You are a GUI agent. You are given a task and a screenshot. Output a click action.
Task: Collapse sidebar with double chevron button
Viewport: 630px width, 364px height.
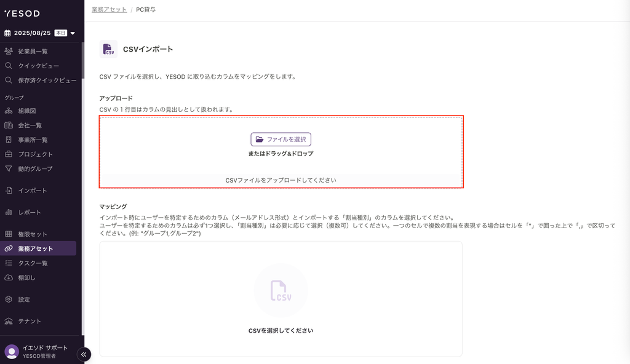84,354
